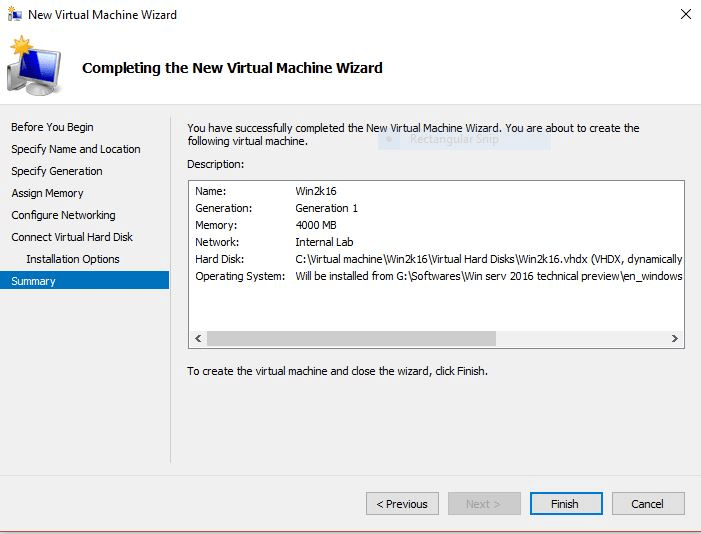
Task: Open the Configure Networking step
Action: tap(63, 215)
